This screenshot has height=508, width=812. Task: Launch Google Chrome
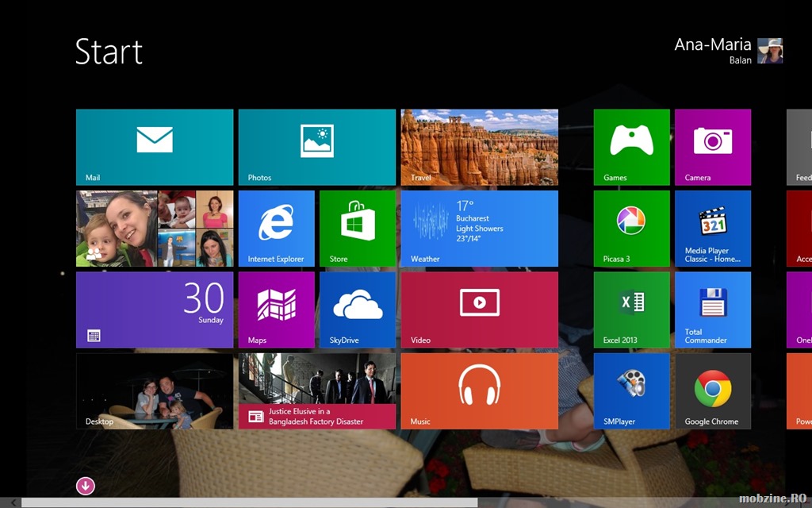[x=713, y=391]
